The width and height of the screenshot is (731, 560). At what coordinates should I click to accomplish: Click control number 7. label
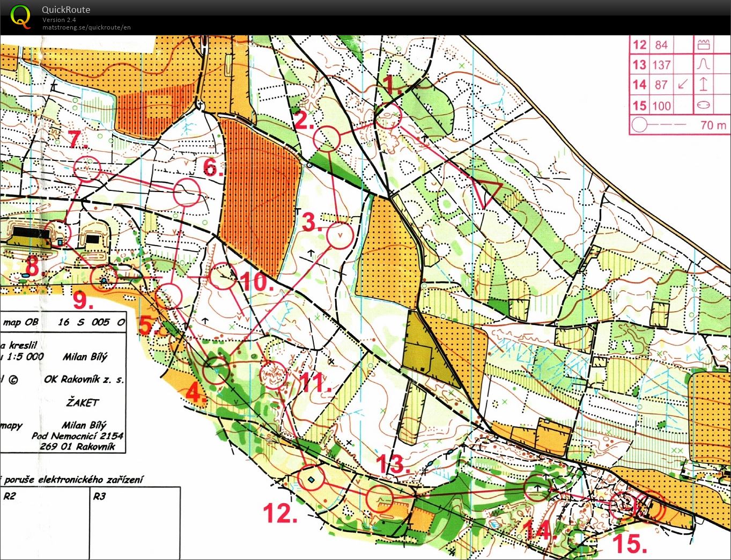coord(78,139)
